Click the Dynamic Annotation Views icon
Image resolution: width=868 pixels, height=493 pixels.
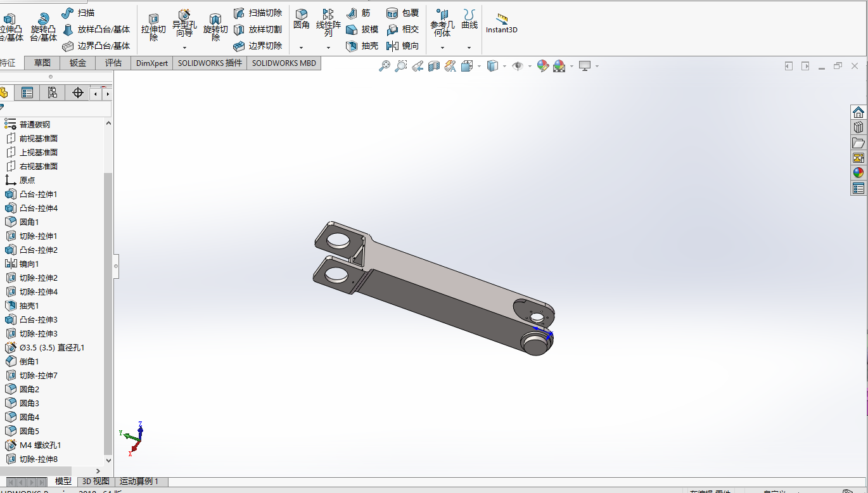pos(450,66)
